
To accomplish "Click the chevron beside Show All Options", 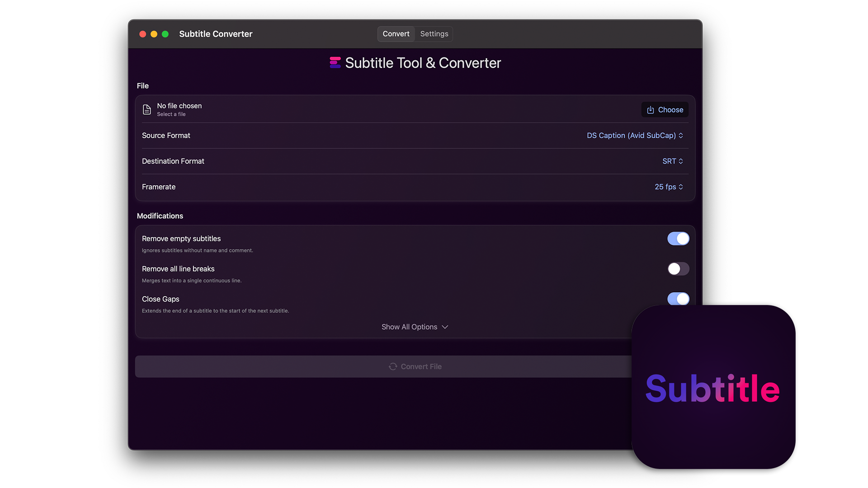I will [x=445, y=327].
